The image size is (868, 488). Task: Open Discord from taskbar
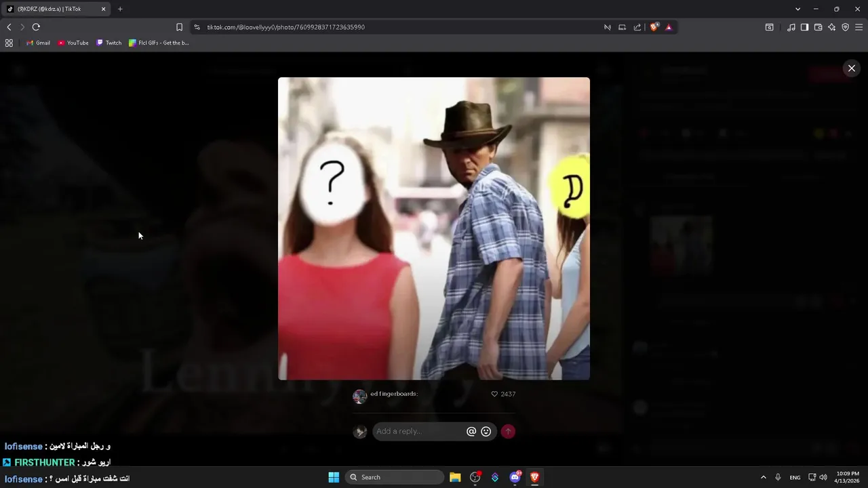[x=515, y=477]
